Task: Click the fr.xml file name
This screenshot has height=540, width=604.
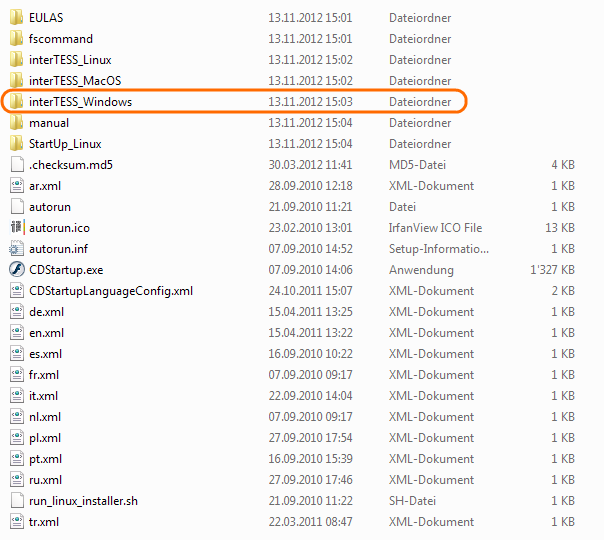Action: (x=44, y=375)
